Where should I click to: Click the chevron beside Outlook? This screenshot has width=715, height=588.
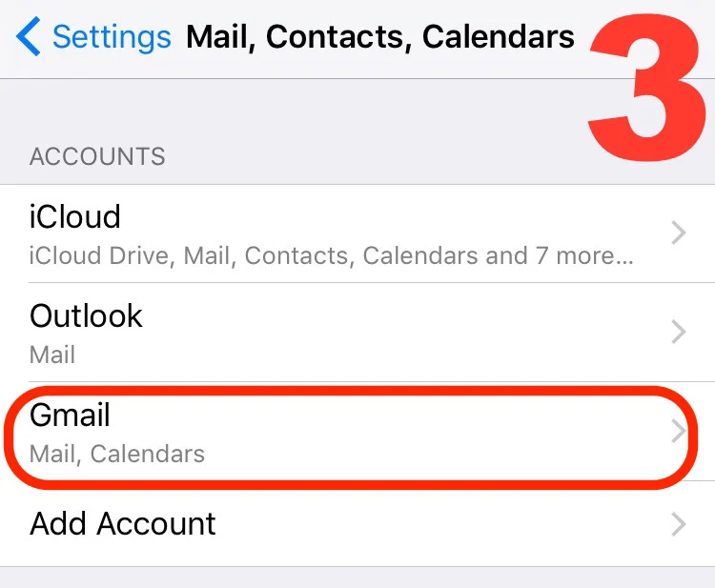[x=679, y=332]
